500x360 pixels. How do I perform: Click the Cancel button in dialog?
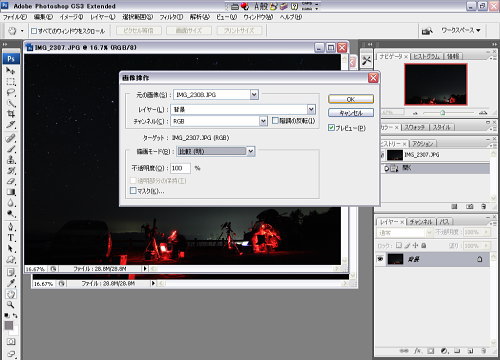pyautogui.click(x=351, y=113)
